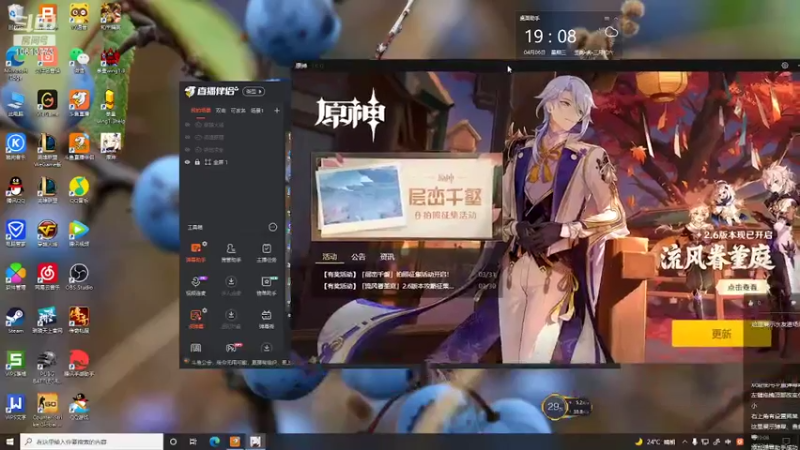Toggle visibility of the first dimmed source row
800x450 pixels.
click(x=187, y=125)
